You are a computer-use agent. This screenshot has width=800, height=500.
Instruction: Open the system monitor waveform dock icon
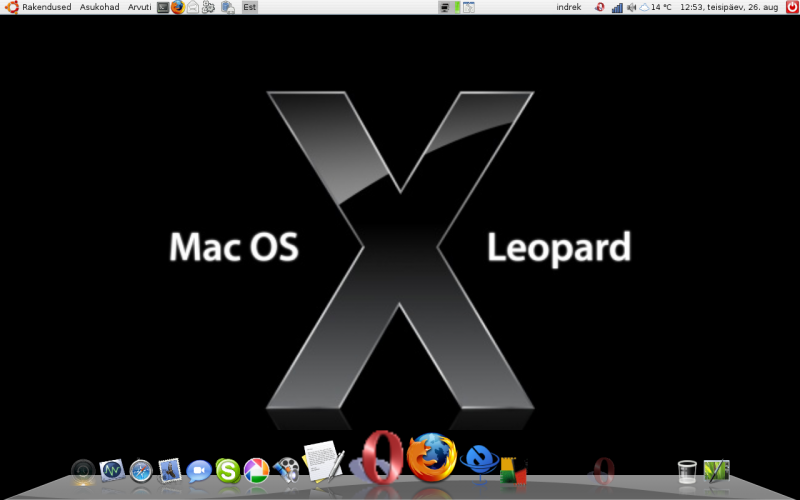[112, 471]
